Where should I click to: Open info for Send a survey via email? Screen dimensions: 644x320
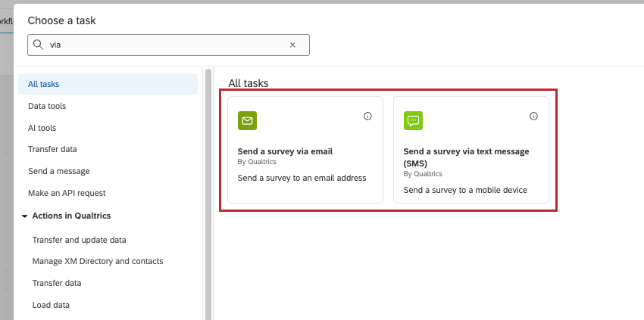pyautogui.click(x=367, y=116)
